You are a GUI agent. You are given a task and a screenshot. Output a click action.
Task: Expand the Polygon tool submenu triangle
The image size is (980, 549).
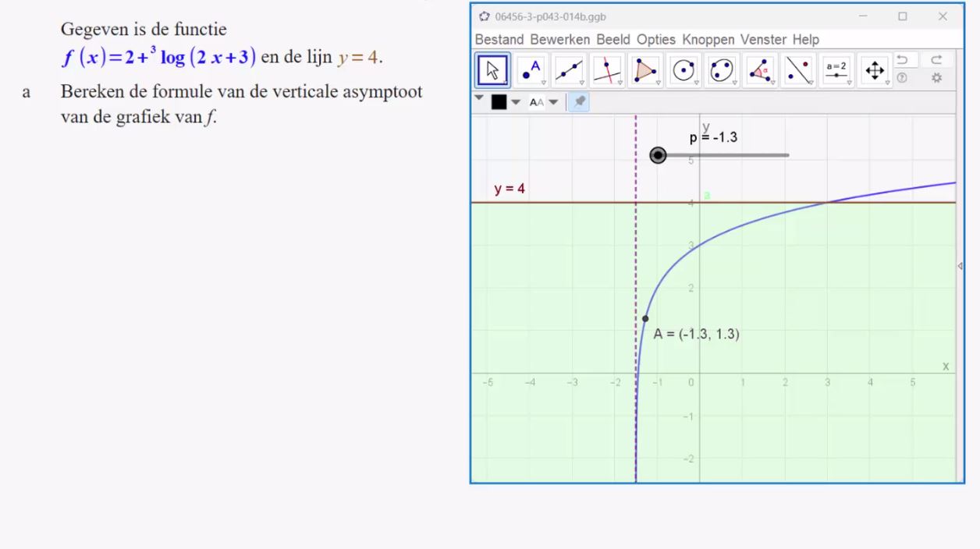659,83
